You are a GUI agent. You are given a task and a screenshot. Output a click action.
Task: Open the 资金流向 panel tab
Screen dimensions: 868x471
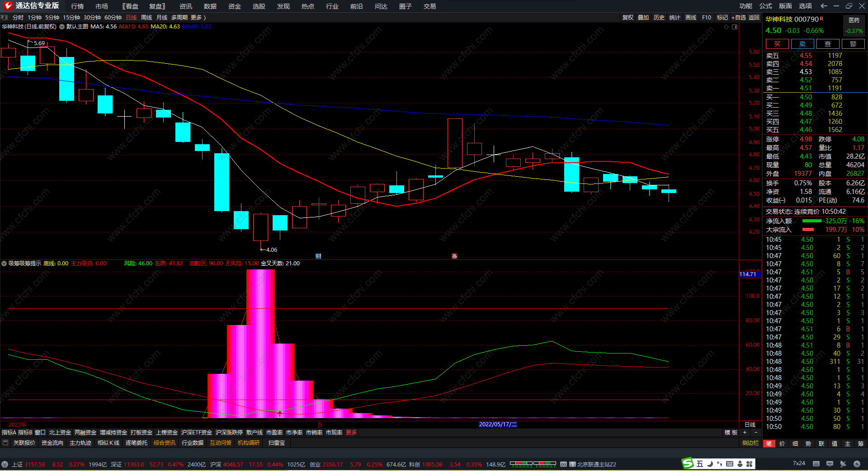(x=52, y=443)
